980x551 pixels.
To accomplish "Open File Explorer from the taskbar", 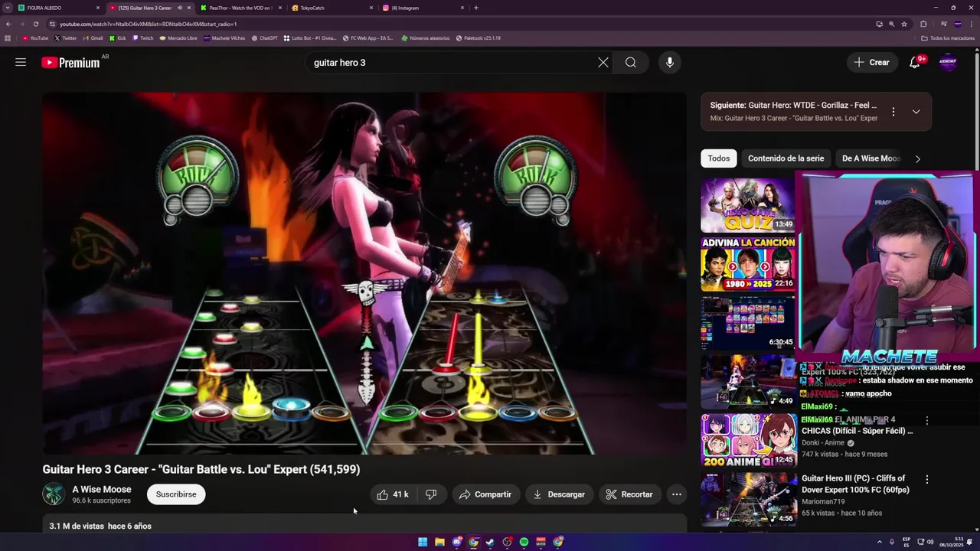I will (439, 542).
